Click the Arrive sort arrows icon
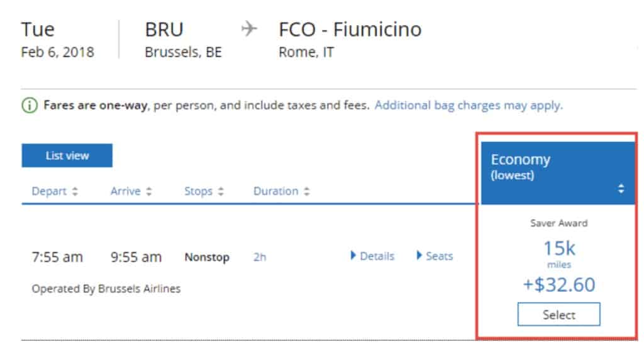 [x=149, y=191]
